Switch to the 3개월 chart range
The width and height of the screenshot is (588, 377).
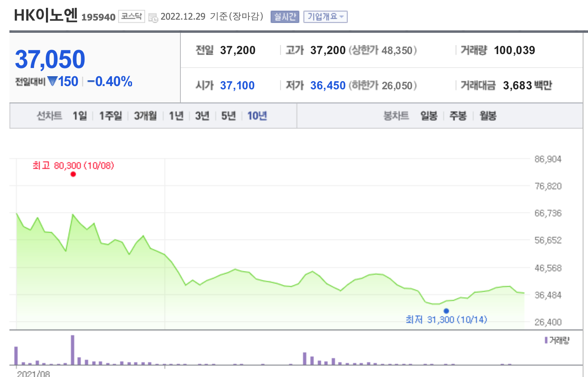[x=146, y=116]
